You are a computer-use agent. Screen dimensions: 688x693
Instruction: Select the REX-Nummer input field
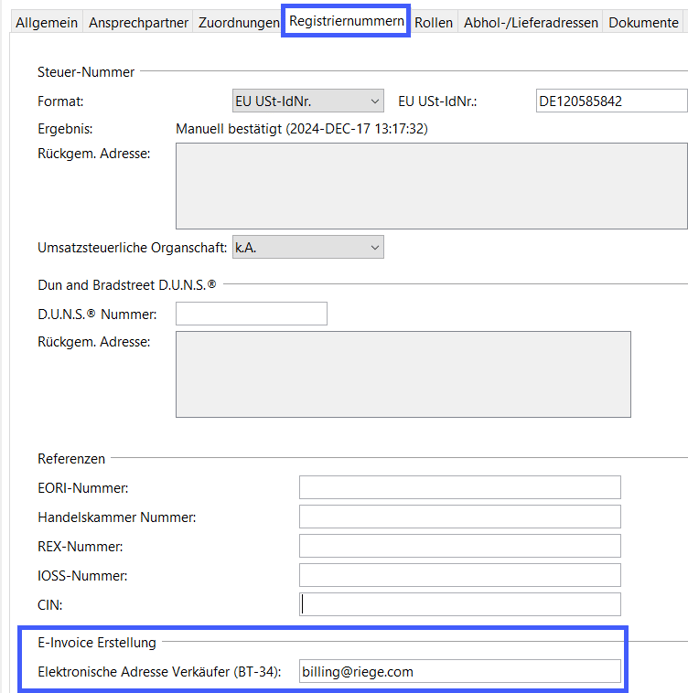(x=460, y=546)
